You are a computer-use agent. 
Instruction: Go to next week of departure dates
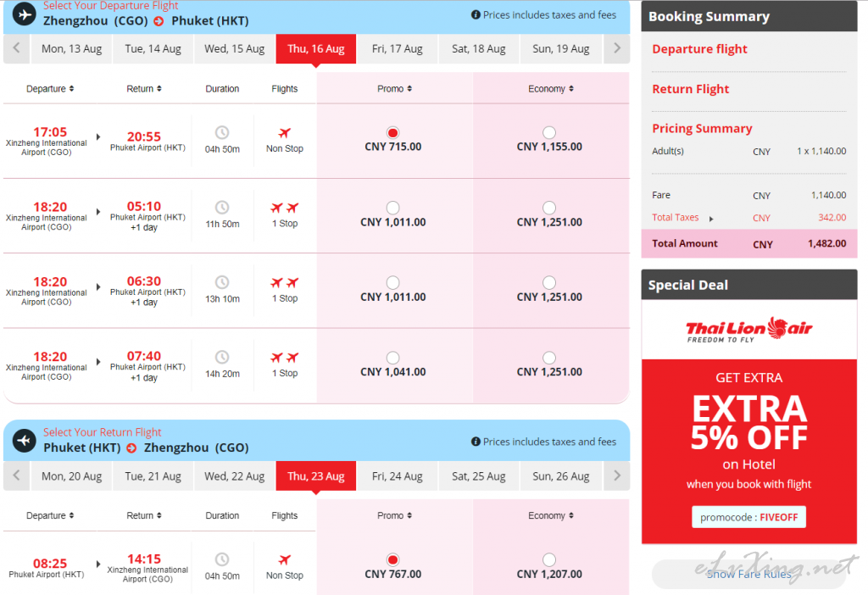(617, 48)
